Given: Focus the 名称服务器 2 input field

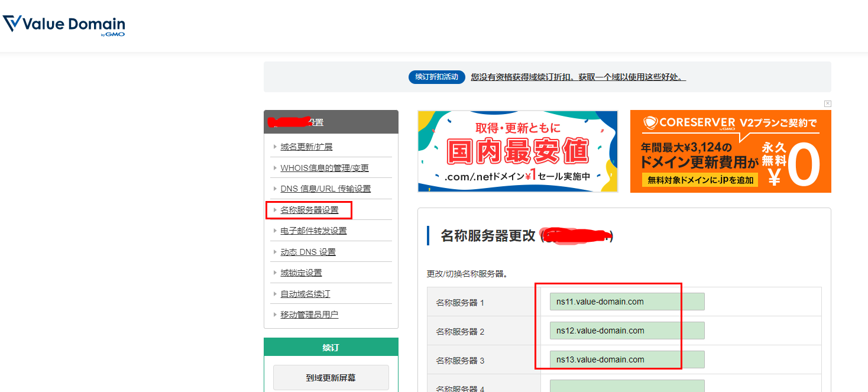Looking at the screenshot, I should [x=627, y=331].
